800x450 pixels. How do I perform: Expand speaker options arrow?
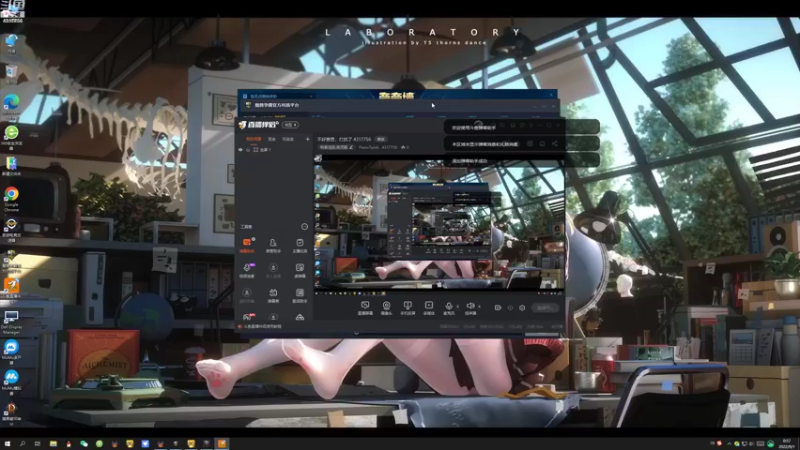click(479, 307)
